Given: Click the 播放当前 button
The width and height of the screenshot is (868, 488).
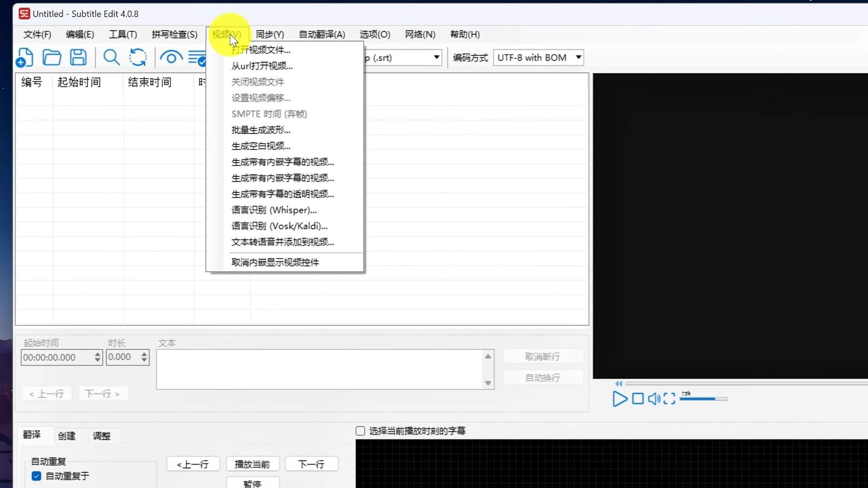Looking at the screenshot, I should click(252, 464).
